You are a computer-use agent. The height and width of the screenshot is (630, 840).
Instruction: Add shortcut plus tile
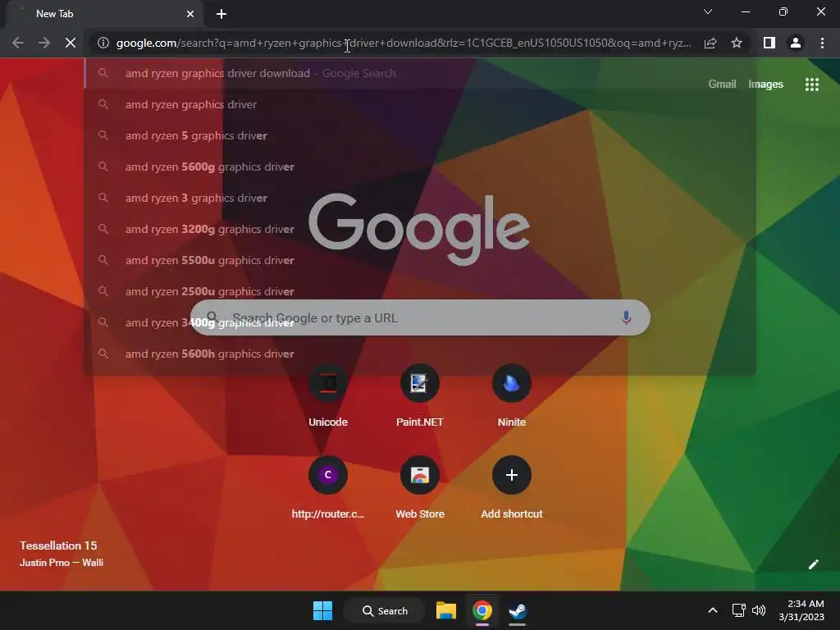click(x=512, y=488)
